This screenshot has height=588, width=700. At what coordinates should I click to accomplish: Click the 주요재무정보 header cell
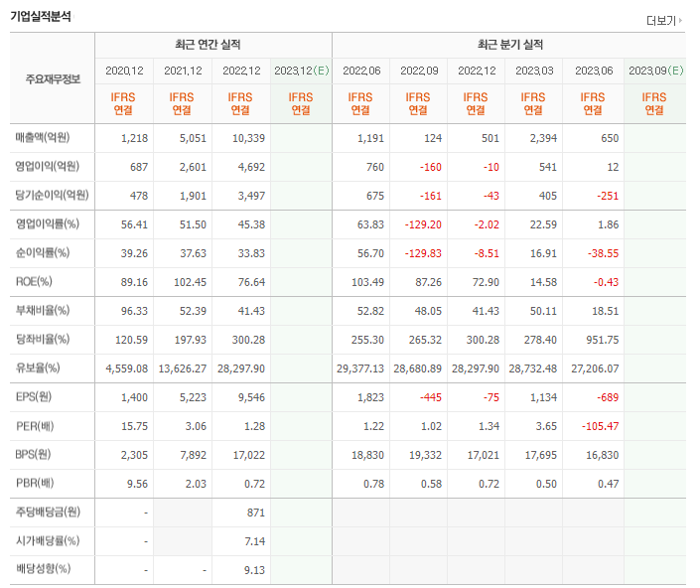pyautogui.click(x=53, y=79)
